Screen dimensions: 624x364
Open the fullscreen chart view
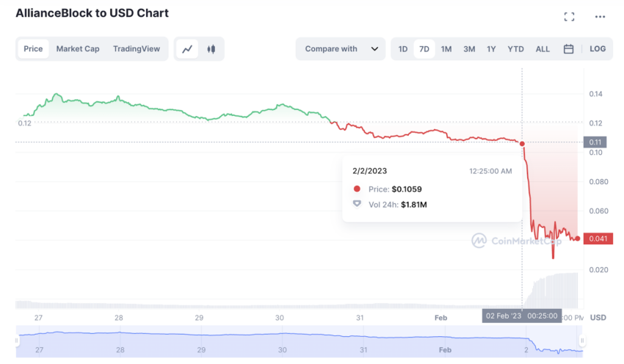(x=569, y=16)
